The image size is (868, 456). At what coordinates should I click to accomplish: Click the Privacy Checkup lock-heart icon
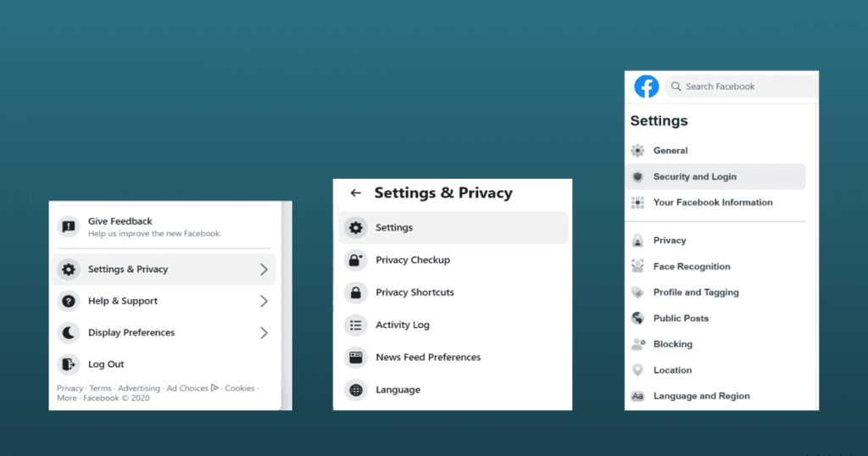pyautogui.click(x=356, y=260)
